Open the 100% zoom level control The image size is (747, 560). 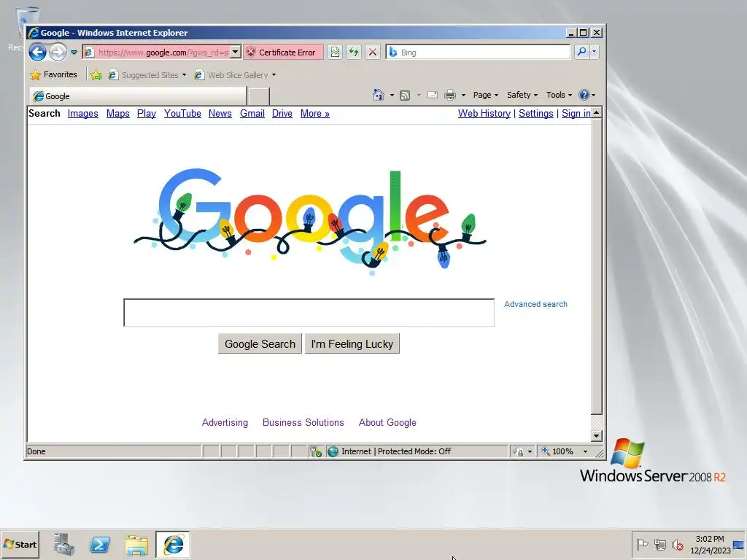coord(564,451)
